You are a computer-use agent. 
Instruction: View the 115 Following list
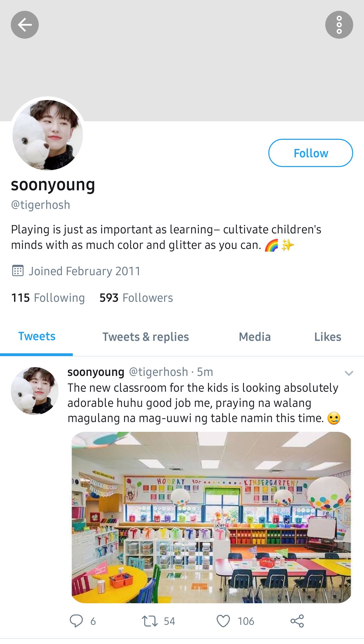click(x=48, y=298)
